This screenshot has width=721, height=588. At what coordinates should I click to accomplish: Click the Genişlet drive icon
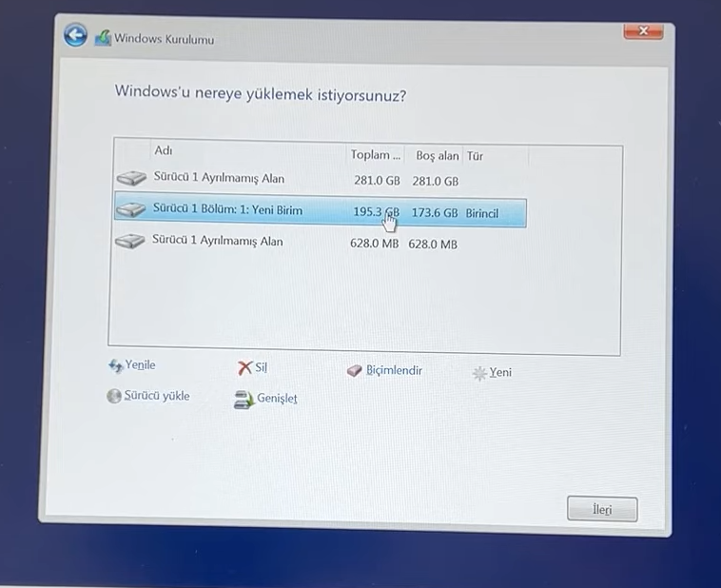244,400
